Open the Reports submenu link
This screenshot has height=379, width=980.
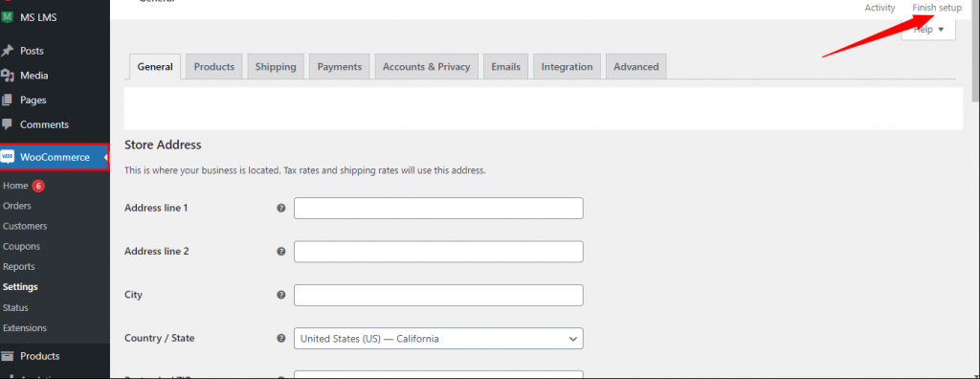click(x=19, y=266)
